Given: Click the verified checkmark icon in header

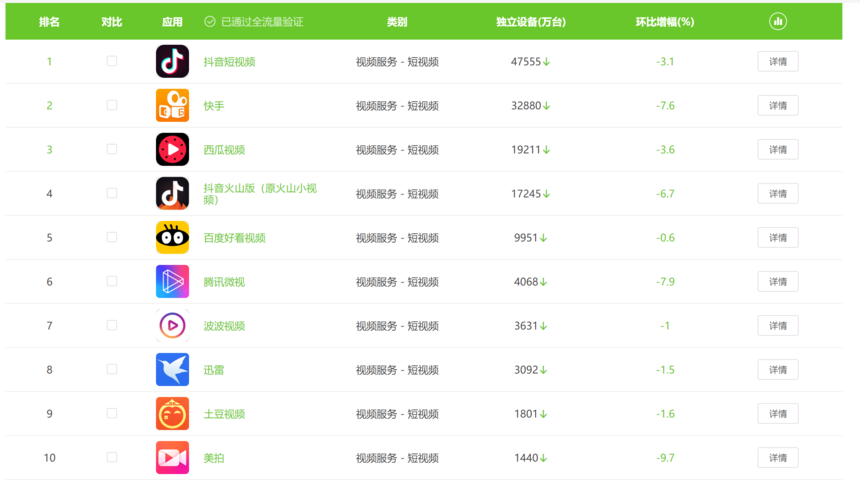Looking at the screenshot, I should click(x=210, y=21).
